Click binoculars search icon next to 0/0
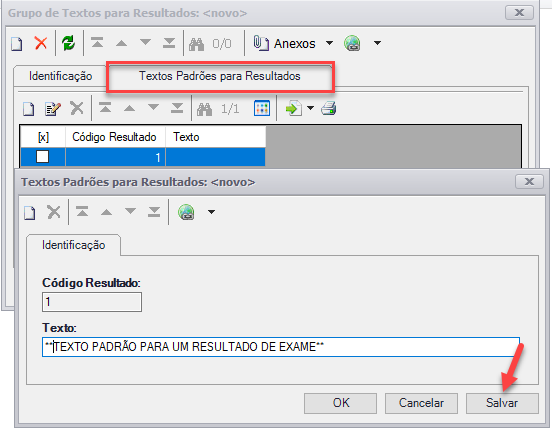 (196, 44)
